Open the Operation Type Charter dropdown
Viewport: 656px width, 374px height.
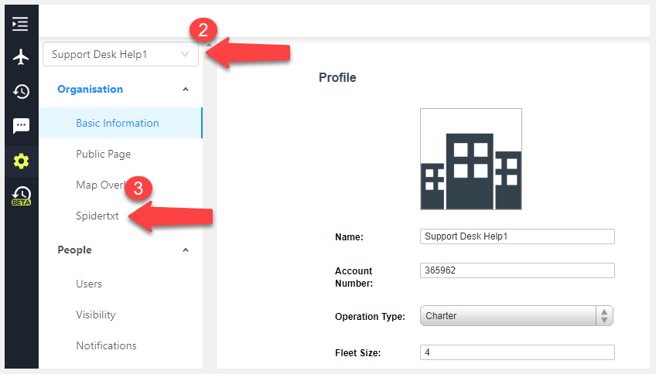tap(517, 316)
